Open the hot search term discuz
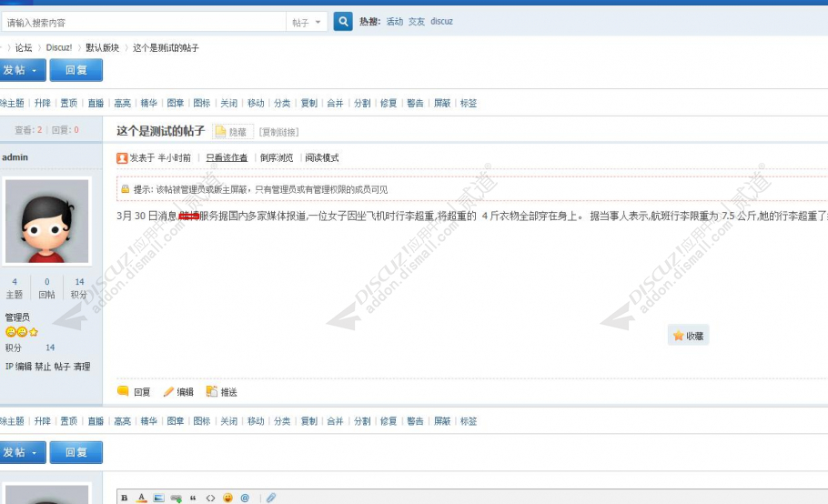 point(441,22)
